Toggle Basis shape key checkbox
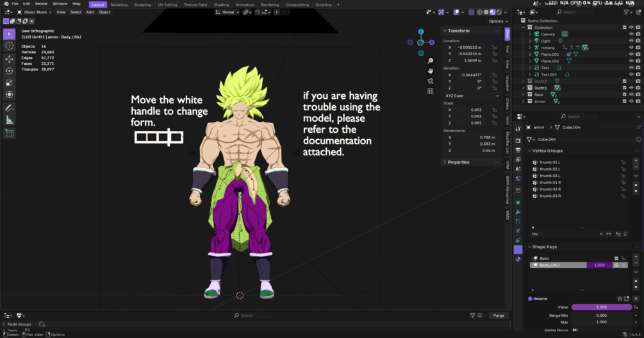This screenshot has width=644, height=338. coord(616,258)
